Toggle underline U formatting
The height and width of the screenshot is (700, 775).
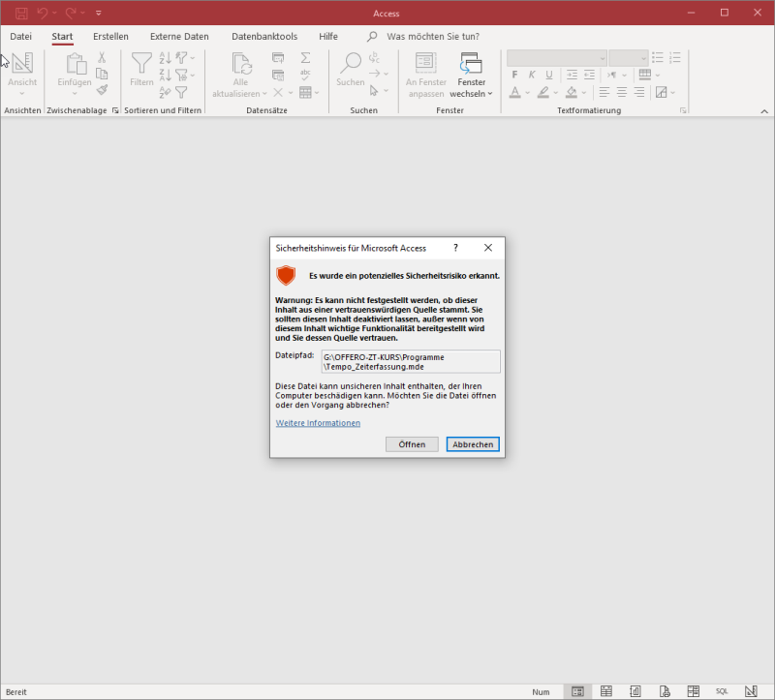549,75
